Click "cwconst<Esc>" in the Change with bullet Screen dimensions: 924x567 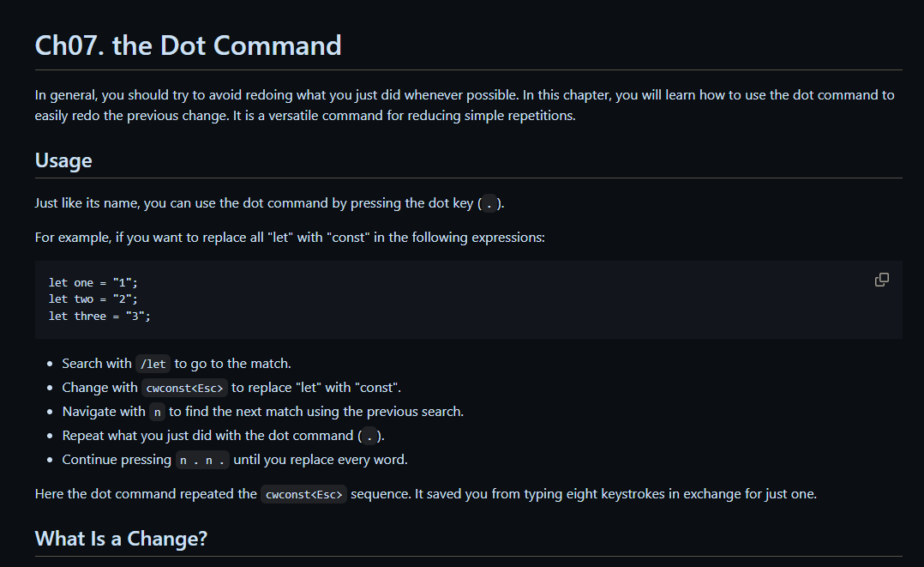click(x=184, y=388)
